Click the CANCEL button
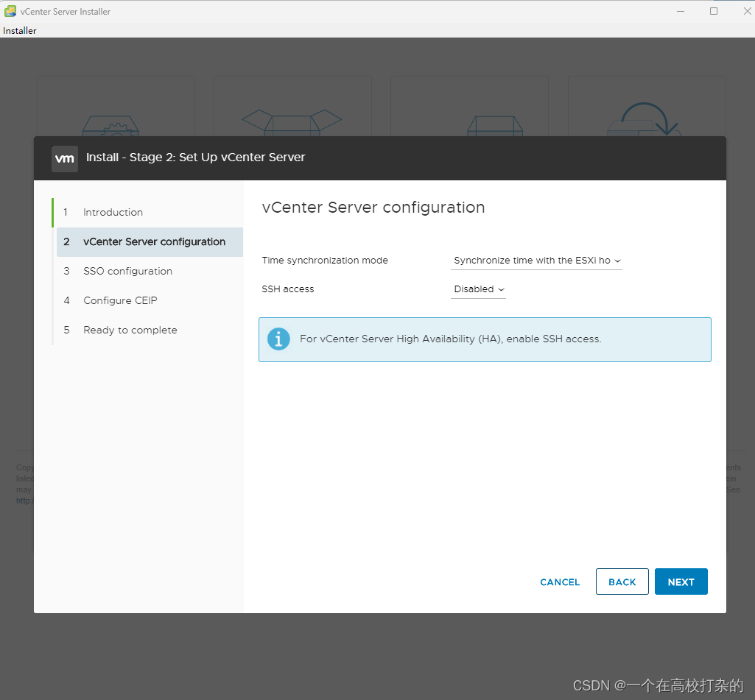 (560, 582)
